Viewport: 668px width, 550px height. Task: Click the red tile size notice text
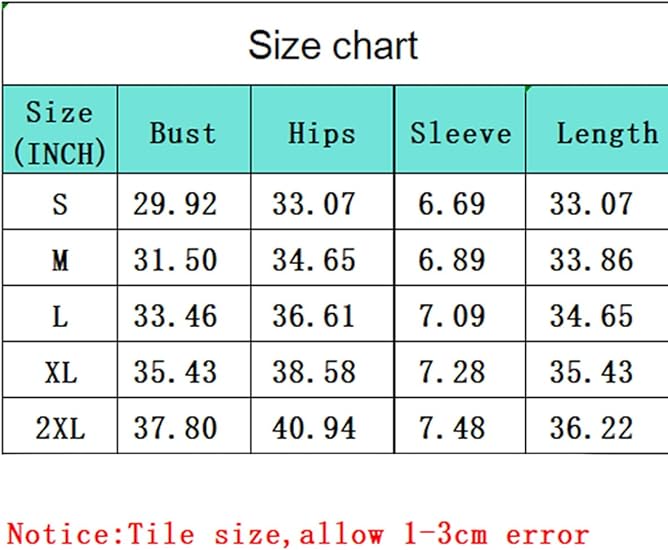[298, 533]
